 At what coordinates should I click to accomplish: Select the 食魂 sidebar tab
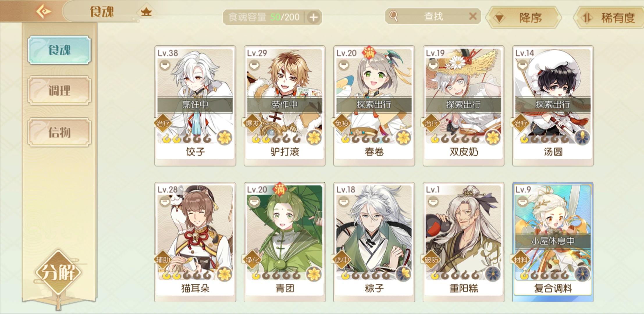(x=59, y=50)
